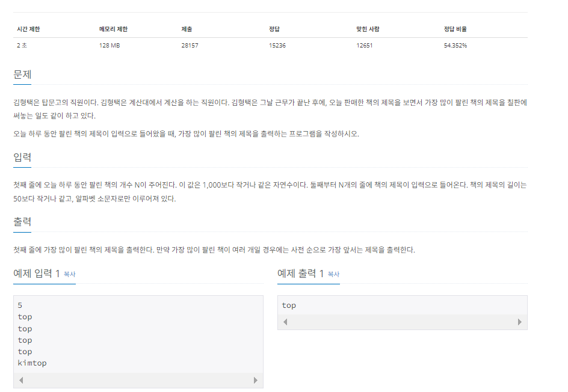Click the 정답 column header
This screenshot has height=392, width=568.
(274, 29)
